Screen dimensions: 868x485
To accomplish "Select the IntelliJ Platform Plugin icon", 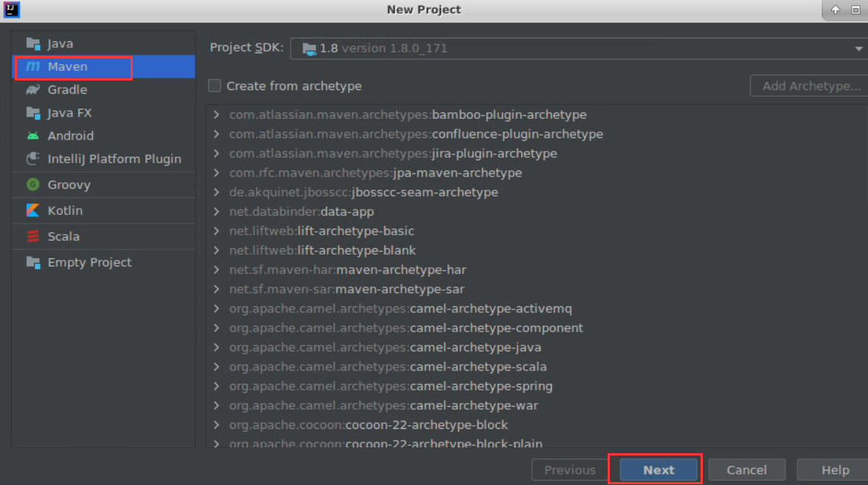I will (x=32, y=159).
